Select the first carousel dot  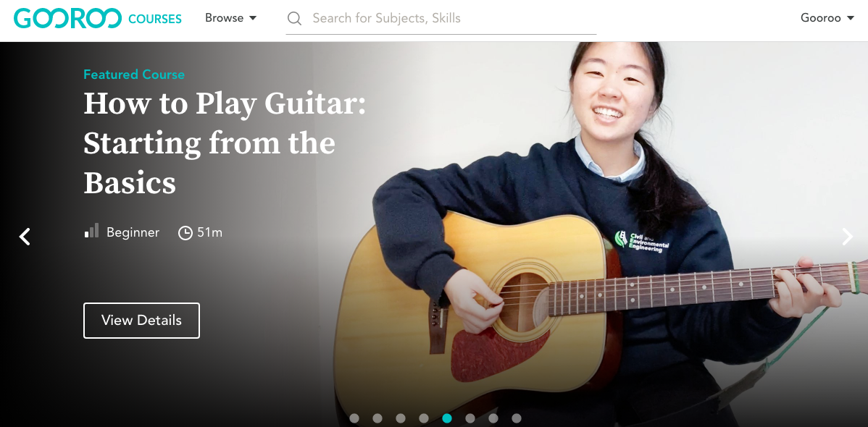click(354, 418)
